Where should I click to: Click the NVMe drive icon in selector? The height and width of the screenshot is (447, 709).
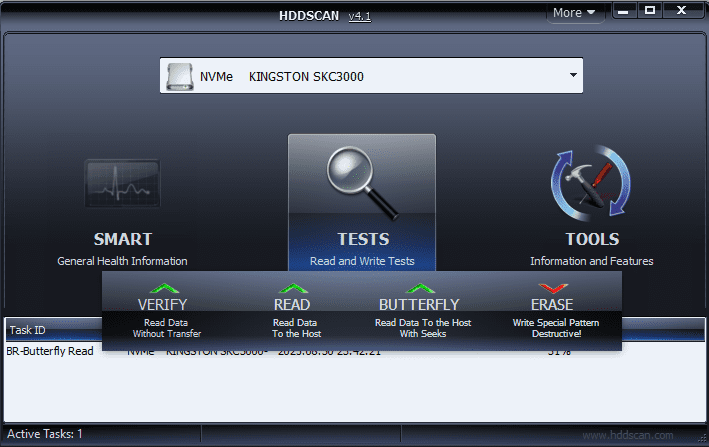click(x=180, y=76)
